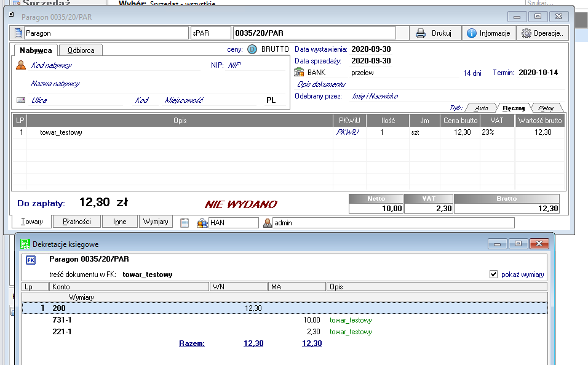Click the sPAR document series field
Screen dimensions: 588x365
[x=210, y=33]
